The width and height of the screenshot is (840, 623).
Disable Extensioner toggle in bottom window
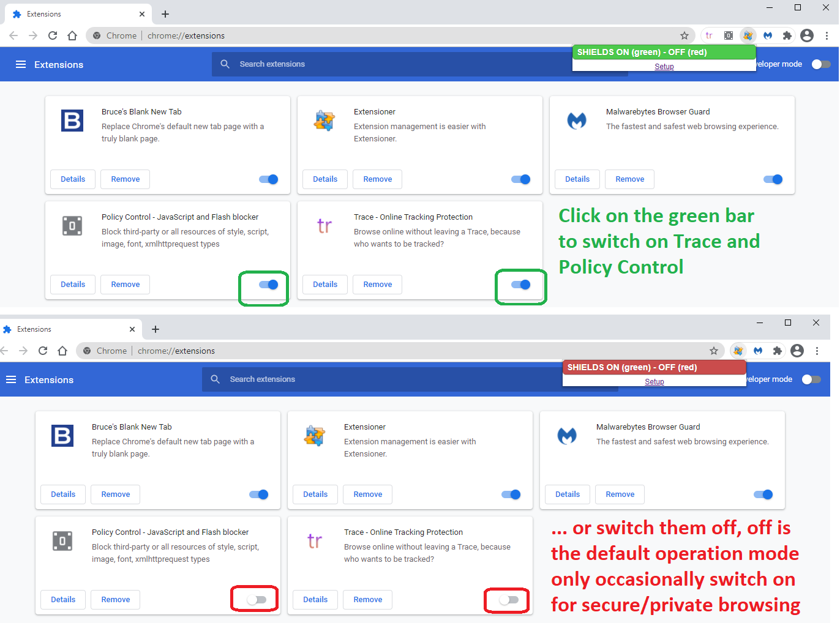pyautogui.click(x=511, y=494)
